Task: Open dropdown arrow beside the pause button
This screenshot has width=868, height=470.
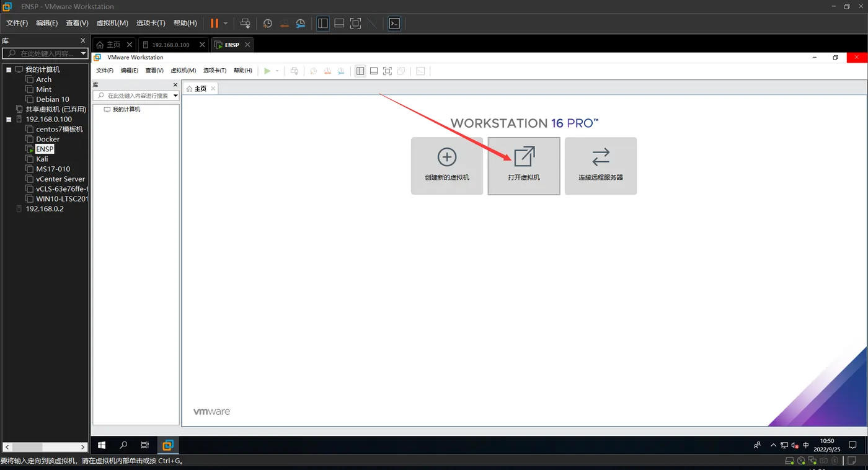Action: pos(226,24)
